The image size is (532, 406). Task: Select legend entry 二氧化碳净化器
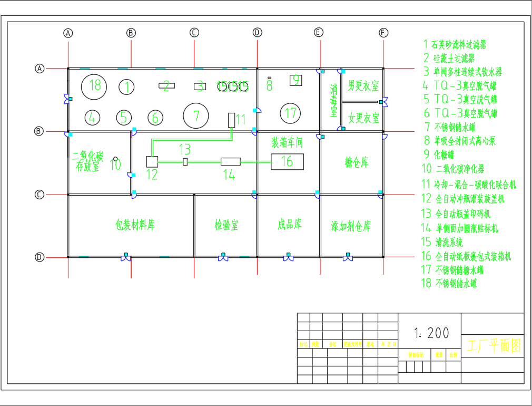(460, 169)
